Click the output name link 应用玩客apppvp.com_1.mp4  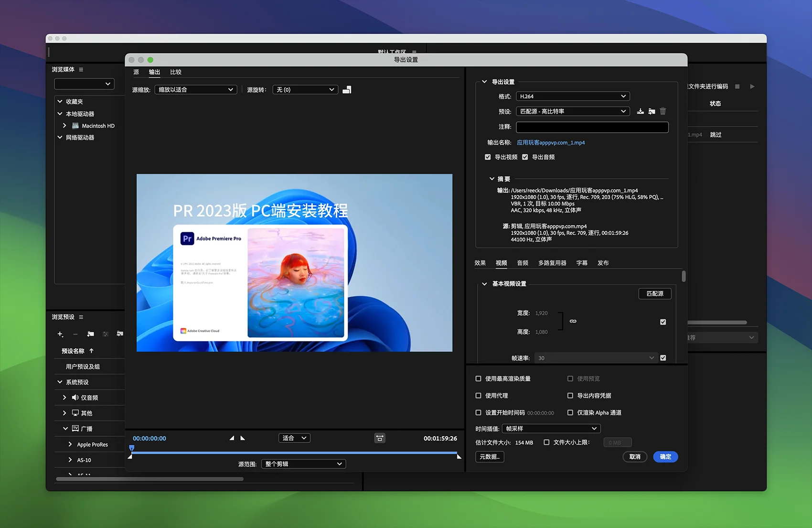coord(551,142)
